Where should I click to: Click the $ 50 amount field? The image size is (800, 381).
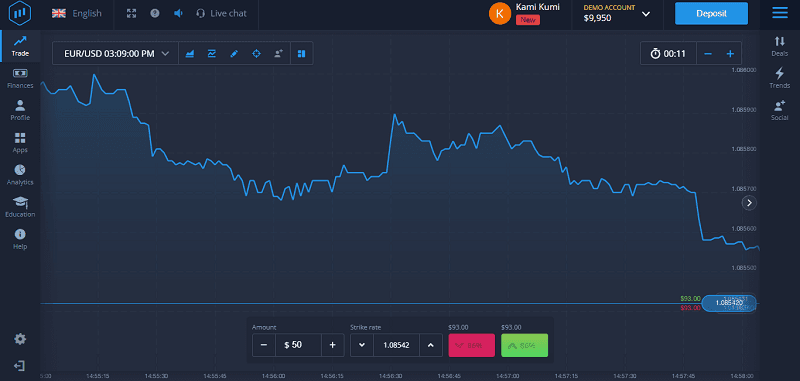298,345
